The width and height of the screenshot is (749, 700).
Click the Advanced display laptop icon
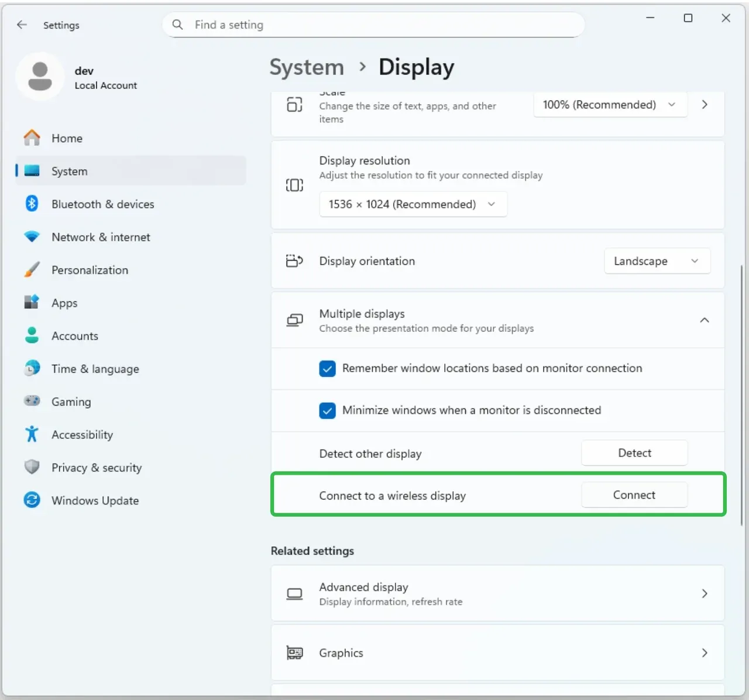coord(294,594)
